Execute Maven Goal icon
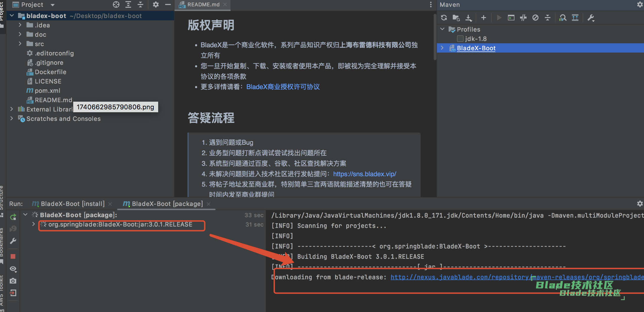Image resolution: width=644 pixels, height=312 pixels. click(511, 18)
